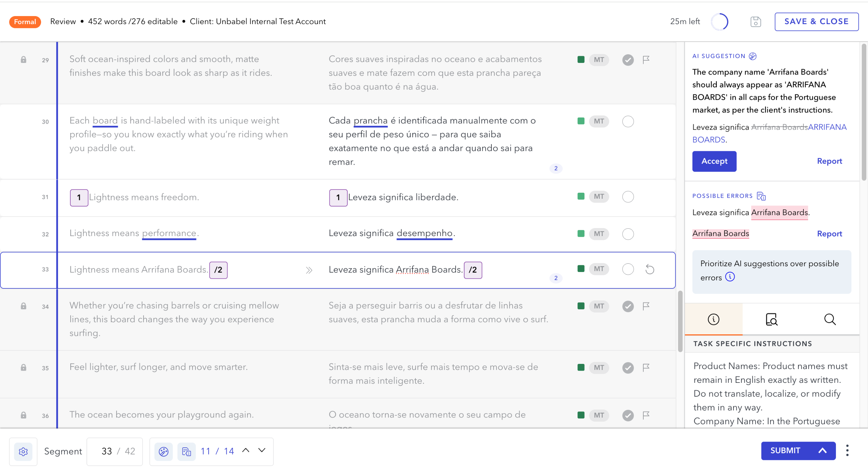Image resolution: width=868 pixels, height=475 pixels.
Task: Click the possible errors filter icon in the bottom bar
Action: (x=186, y=451)
